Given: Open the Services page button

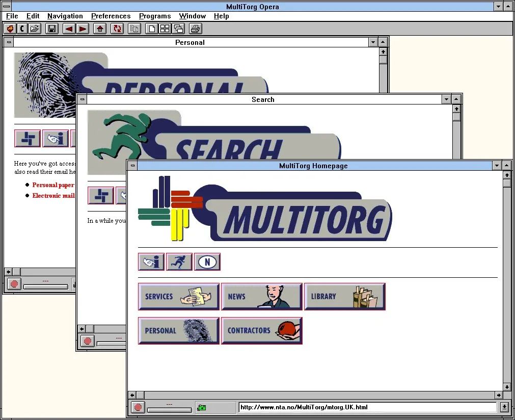Looking at the screenshot, I should (x=179, y=297).
